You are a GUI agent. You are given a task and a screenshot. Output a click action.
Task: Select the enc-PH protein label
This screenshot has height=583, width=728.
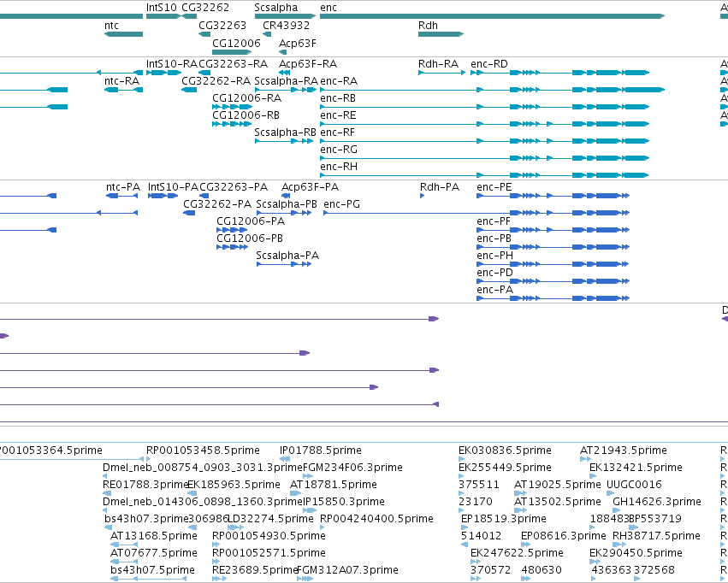click(495, 256)
